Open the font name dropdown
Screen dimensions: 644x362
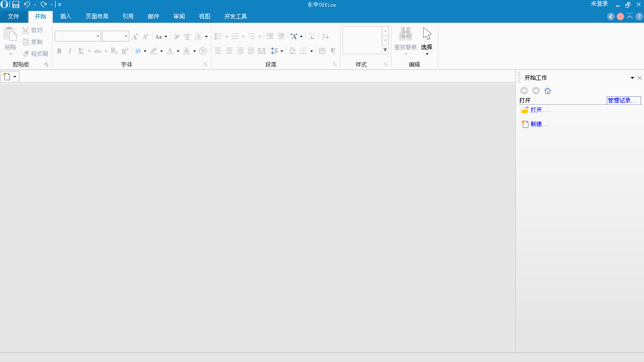pos(98,36)
